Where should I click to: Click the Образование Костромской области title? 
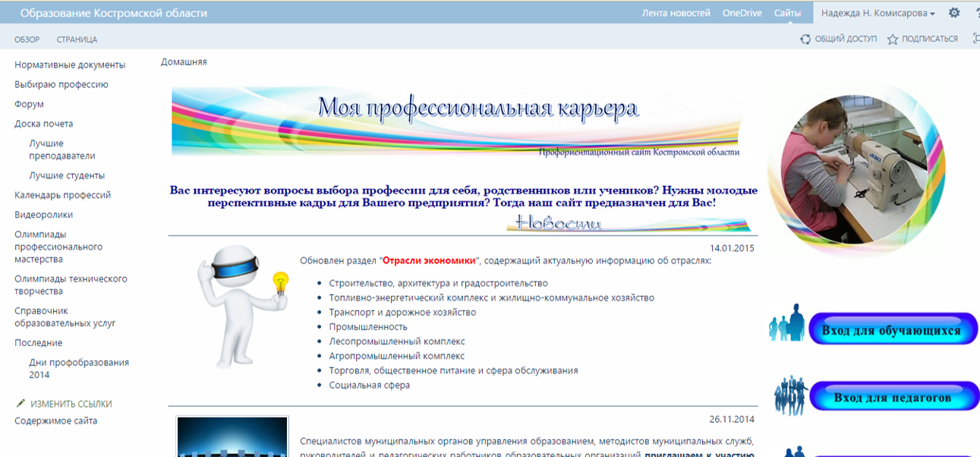[x=113, y=13]
